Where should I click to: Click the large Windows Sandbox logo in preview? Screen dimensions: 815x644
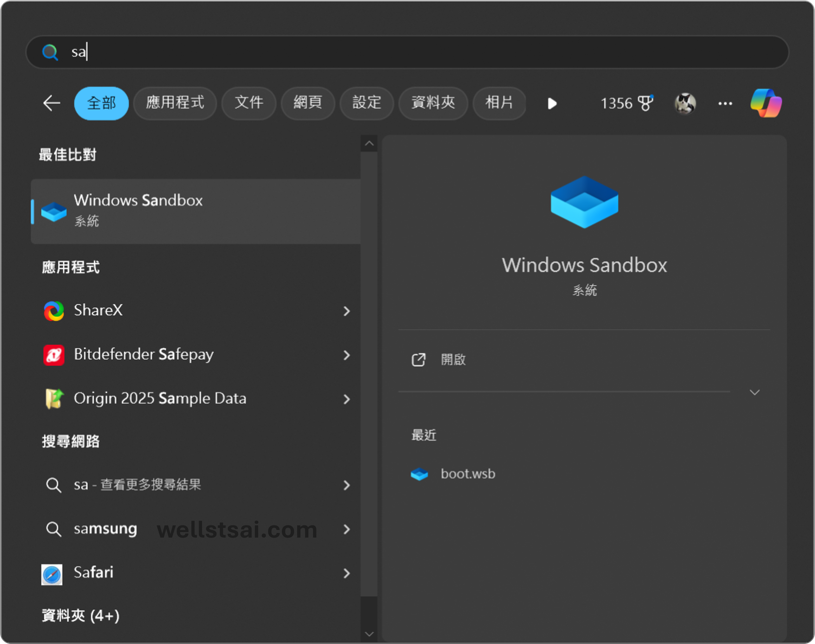(x=584, y=202)
